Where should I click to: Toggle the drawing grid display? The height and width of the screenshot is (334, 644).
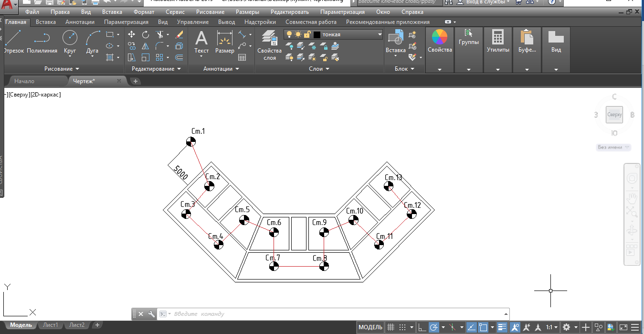coord(391,327)
